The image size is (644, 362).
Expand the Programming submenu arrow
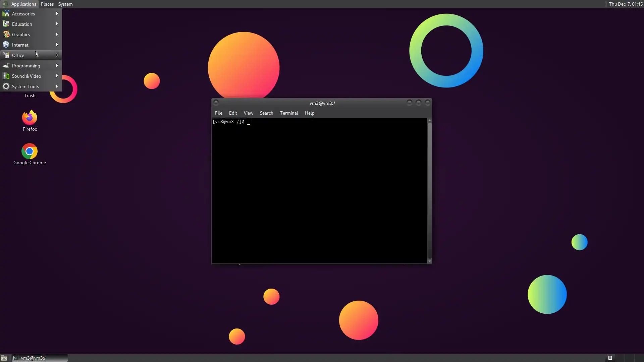pyautogui.click(x=57, y=66)
